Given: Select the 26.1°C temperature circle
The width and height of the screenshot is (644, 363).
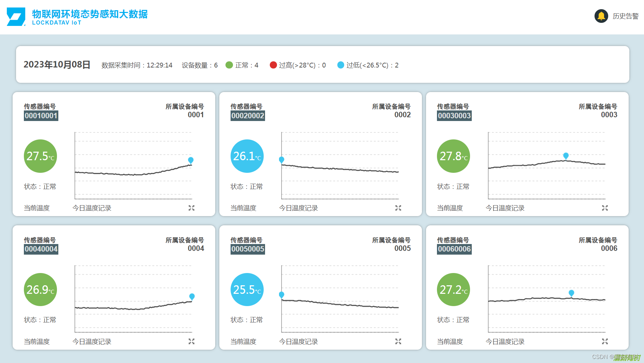Looking at the screenshot, I should click(247, 156).
